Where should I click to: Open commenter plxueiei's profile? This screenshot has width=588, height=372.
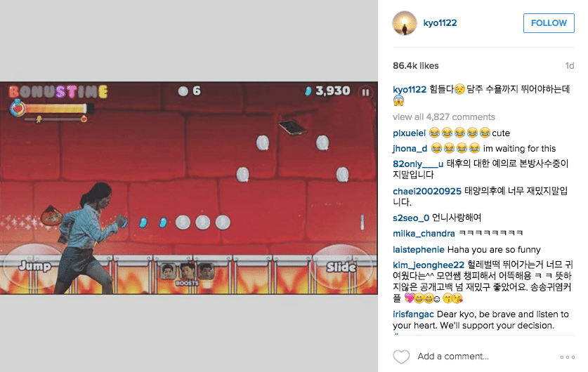coord(409,133)
